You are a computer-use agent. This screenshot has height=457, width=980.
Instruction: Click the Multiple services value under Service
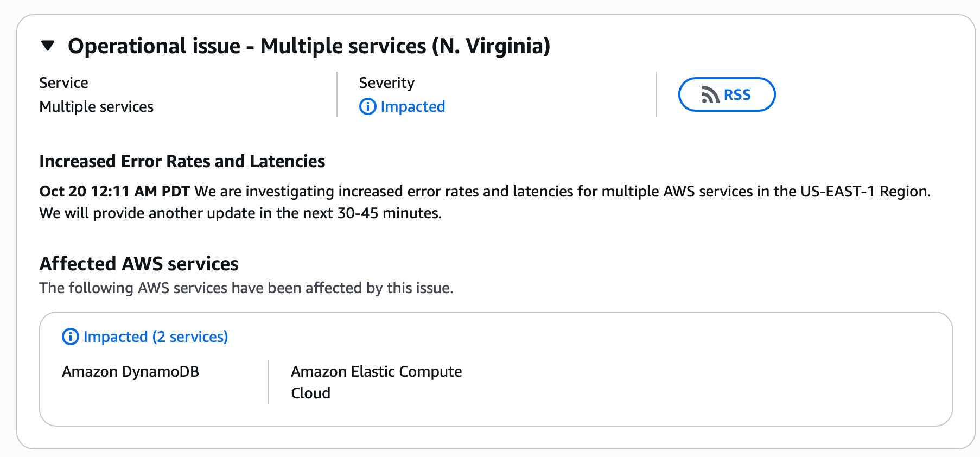(x=96, y=107)
